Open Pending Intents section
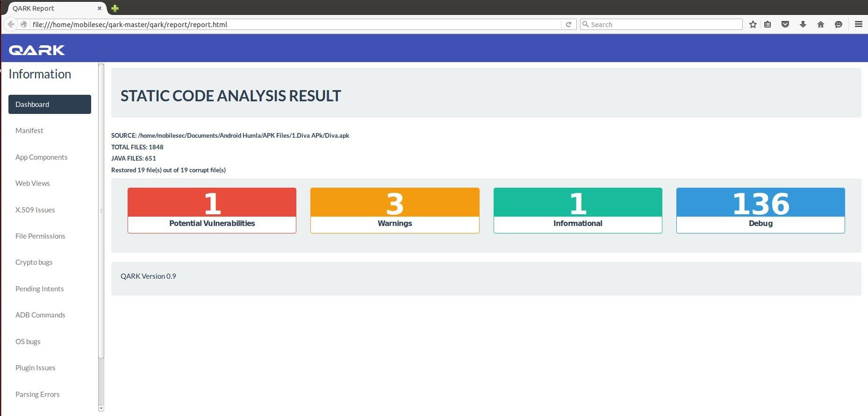Screen dimensions: 868x416 point(39,289)
